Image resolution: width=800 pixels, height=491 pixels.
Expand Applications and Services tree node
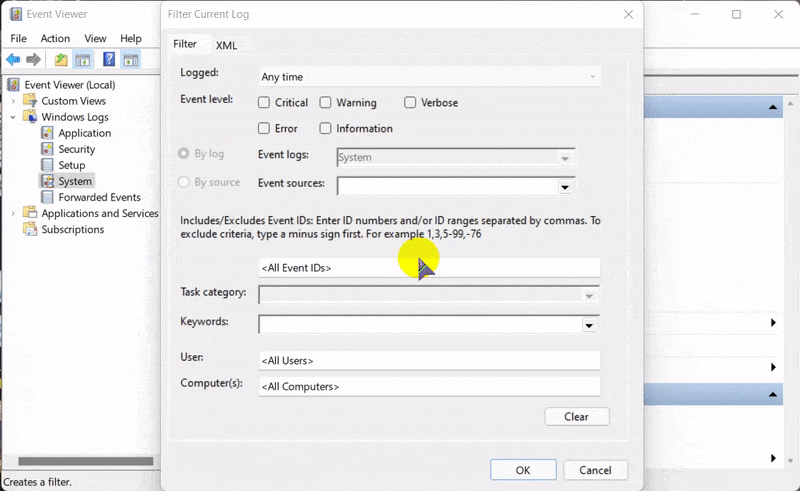(x=13, y=213)
